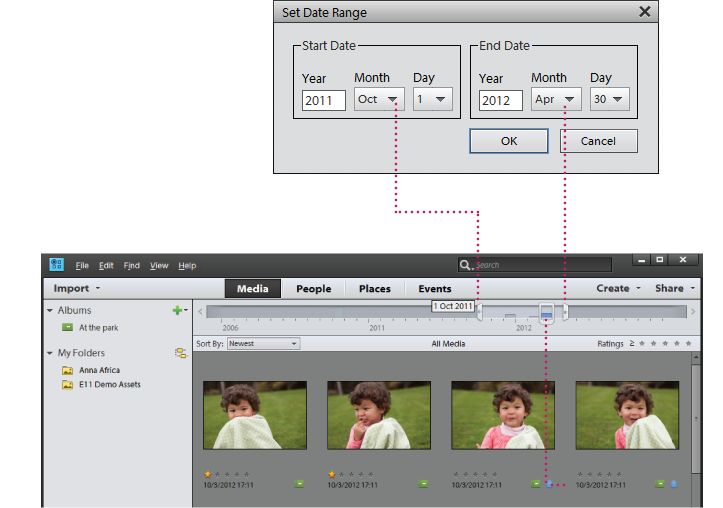The height and width of the screenshot is (508, 723).
Task: Collapse the My Folders section
Action: pos(50,353)
